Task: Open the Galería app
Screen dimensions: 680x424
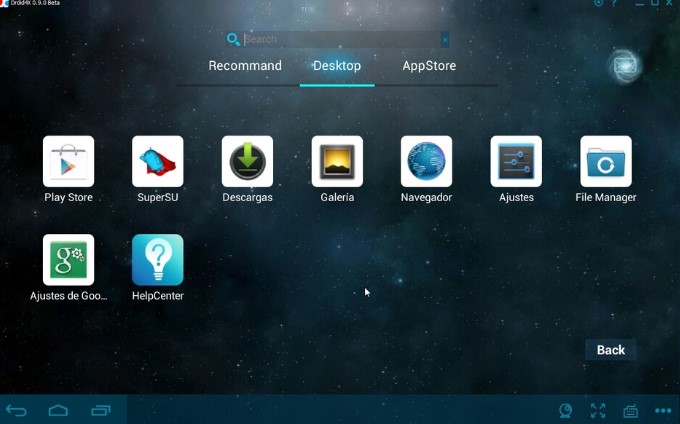Action: pos(337,161)
